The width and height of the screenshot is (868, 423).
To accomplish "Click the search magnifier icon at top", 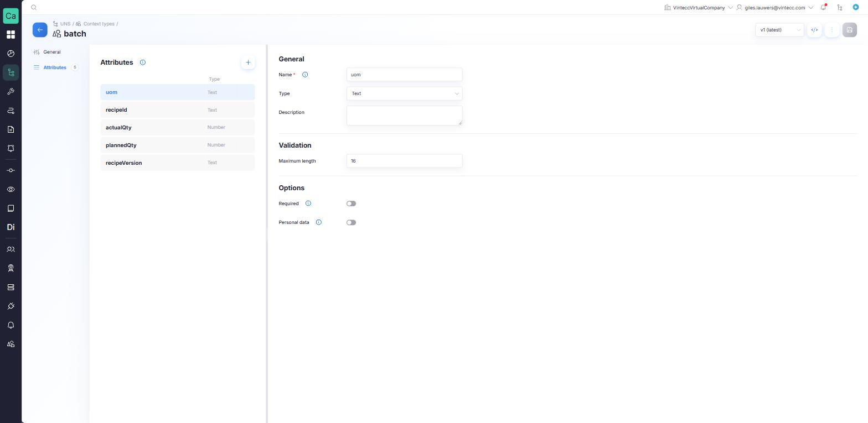I will point(34,8).
